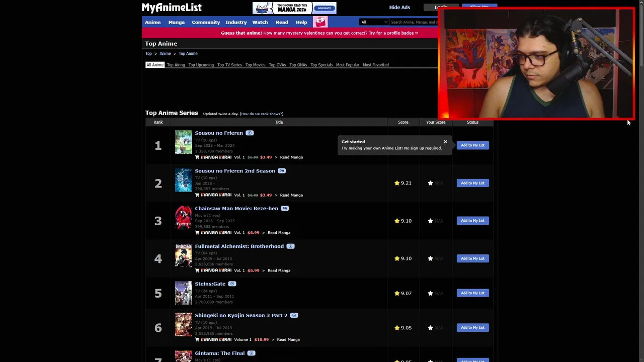Open PV badge beside Sousou no Frieren 2nd Season

coord(282,171)
